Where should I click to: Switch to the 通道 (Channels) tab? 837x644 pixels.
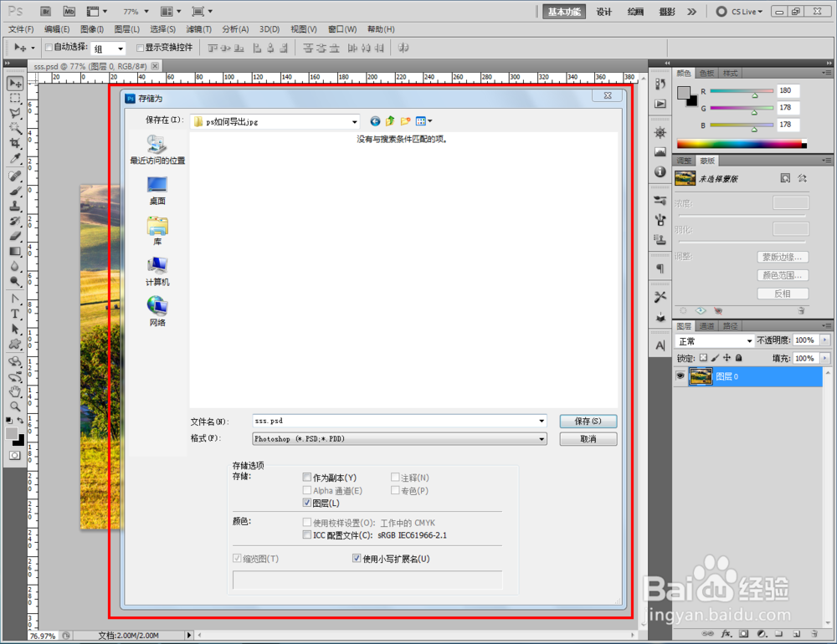click(706, 325)
